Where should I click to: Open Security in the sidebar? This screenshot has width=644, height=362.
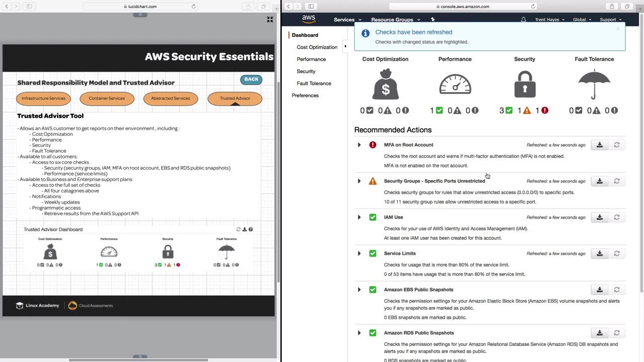(x=306, y=71)
